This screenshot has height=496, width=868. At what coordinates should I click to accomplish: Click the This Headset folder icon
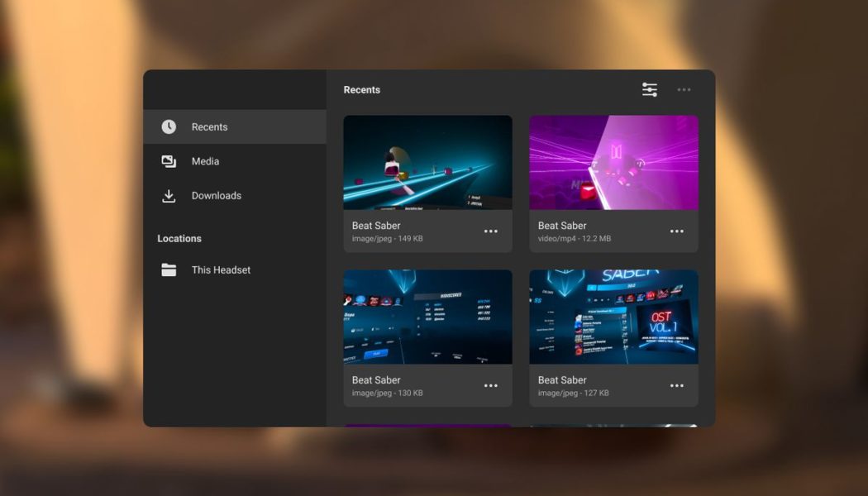pos(169,270)
